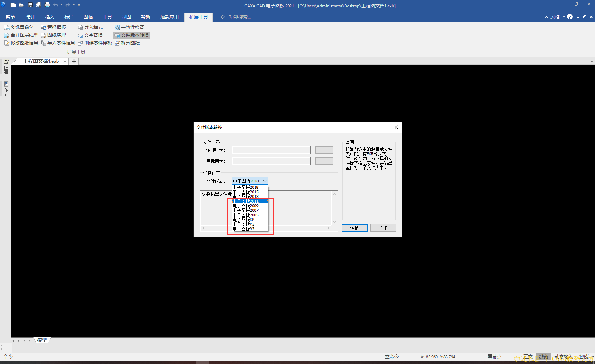Toggle 动态输入 in status bar
595x364 pixels.
(563, 357)
